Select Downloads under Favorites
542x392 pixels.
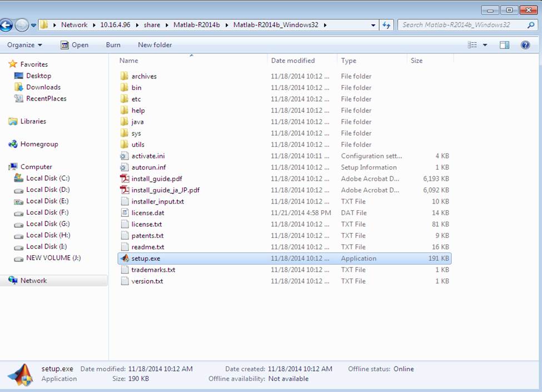pyautogui.click(x=43, y=87)
